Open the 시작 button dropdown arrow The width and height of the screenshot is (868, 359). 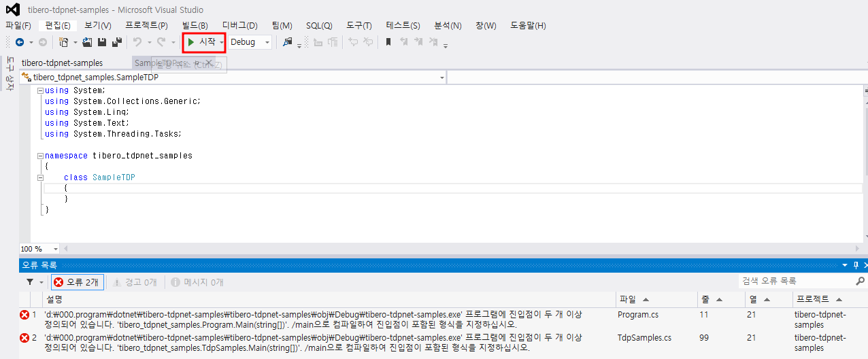tap(222, 42)
